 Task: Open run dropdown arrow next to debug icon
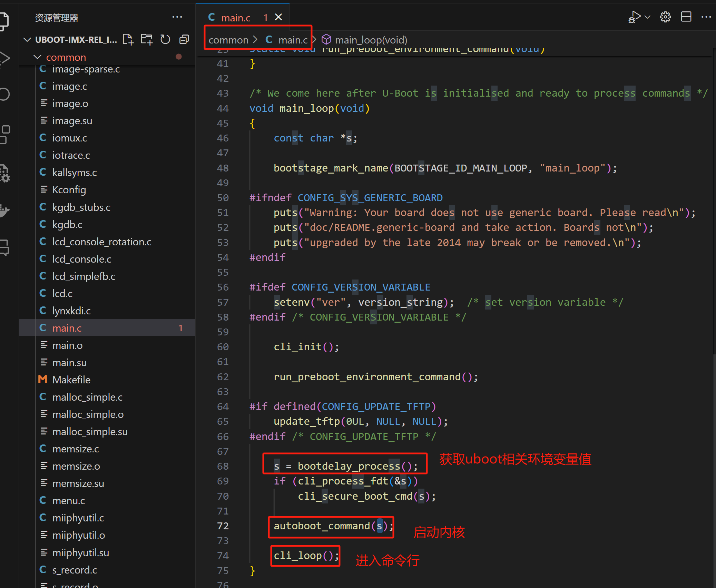[648, 17]
